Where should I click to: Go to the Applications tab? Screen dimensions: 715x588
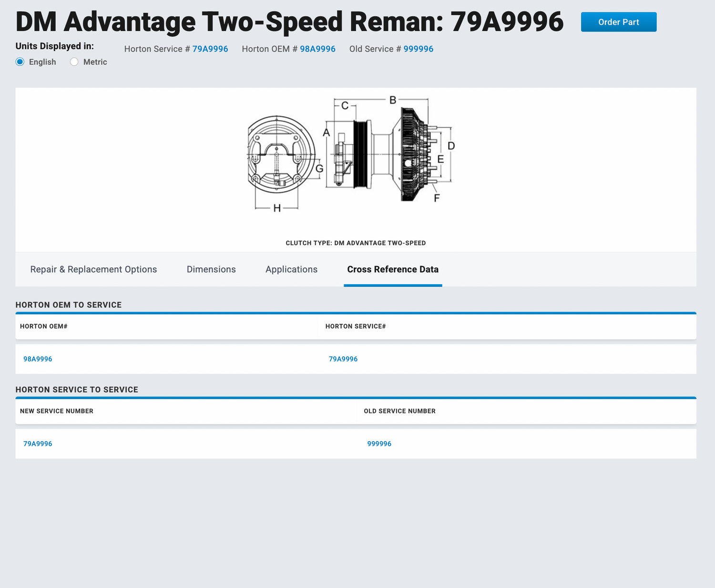[x=291, y=269]
